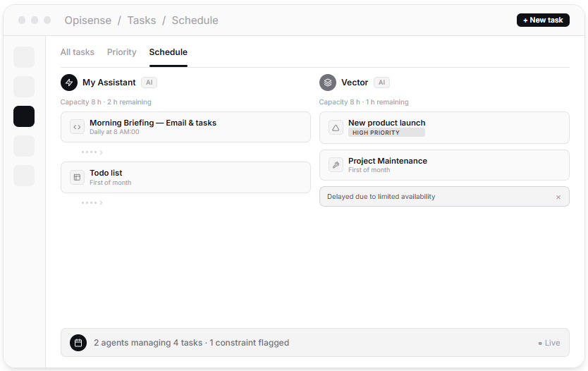Expand dots chevron below Morning Briefing
This screenshot has height=371, width=588.
pyautogui.click(x=92, y=152)
